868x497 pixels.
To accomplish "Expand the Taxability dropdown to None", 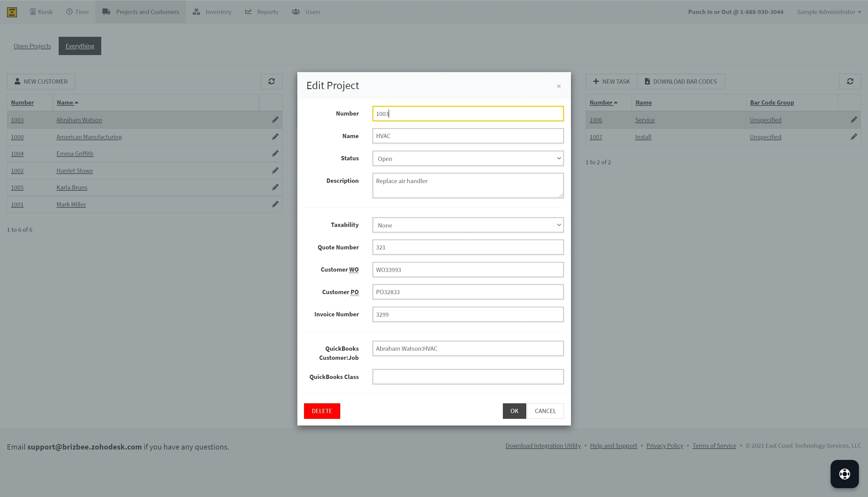I will 468,224.
